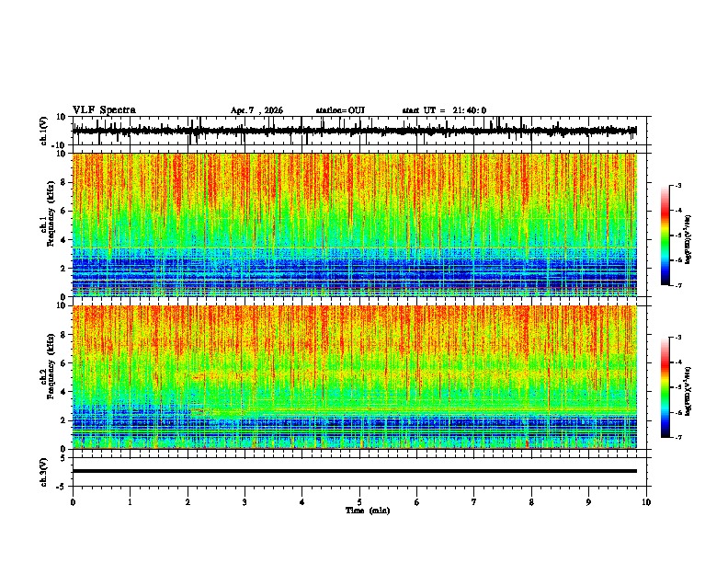The image size is (728, 563).
Task: Select the "Apr. 7 , 2026" date text
Action: click(x=256, y=110)
